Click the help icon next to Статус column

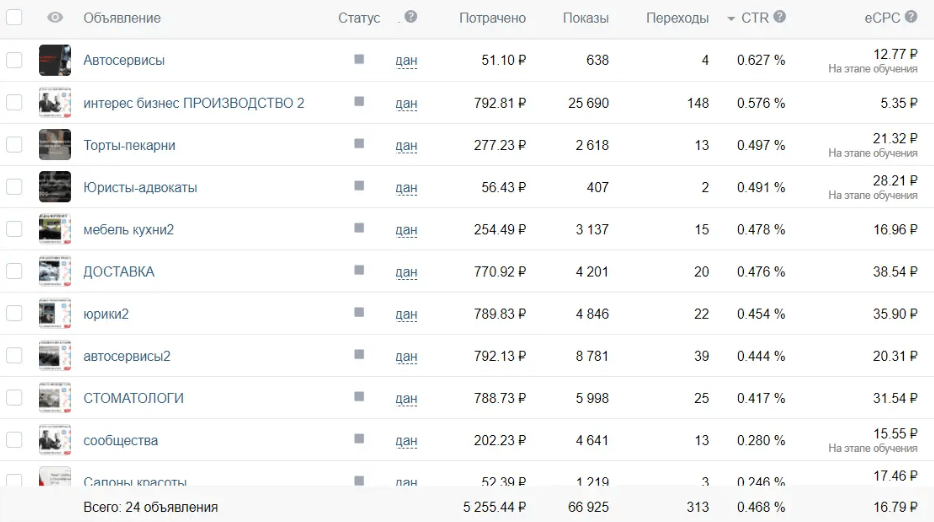[x=411, y=17]
